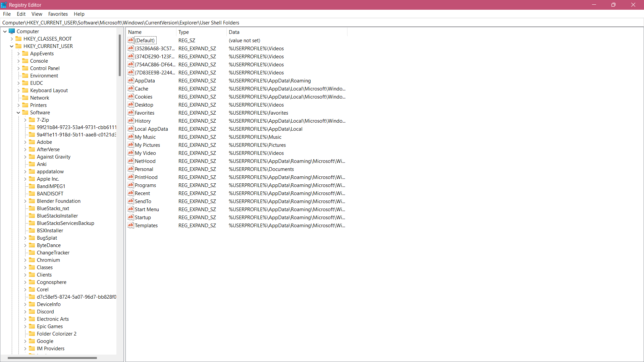Click the Computer icon in the tree
Screen dimensions: 644x362
(x=12, y=31)
